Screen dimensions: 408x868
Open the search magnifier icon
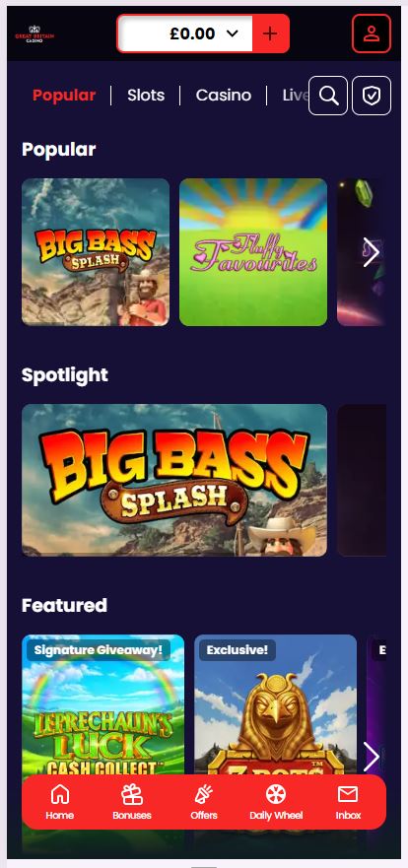click(x=328, y=96)
